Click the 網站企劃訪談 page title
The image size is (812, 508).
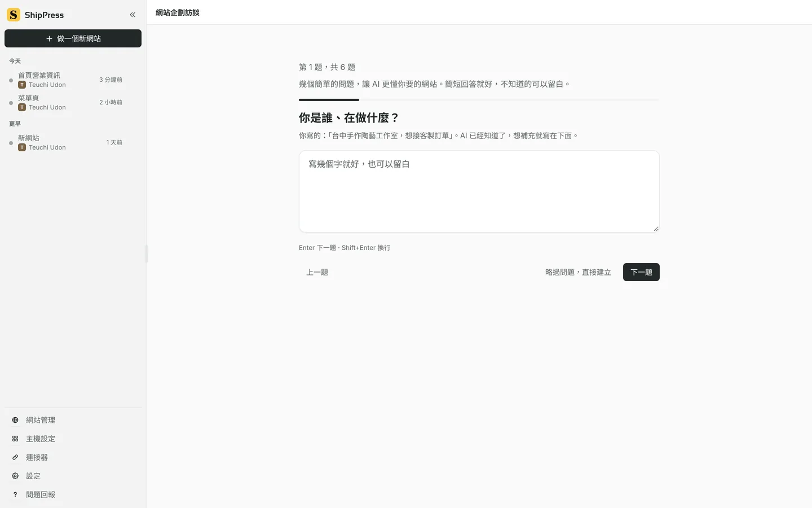(178, 12)
